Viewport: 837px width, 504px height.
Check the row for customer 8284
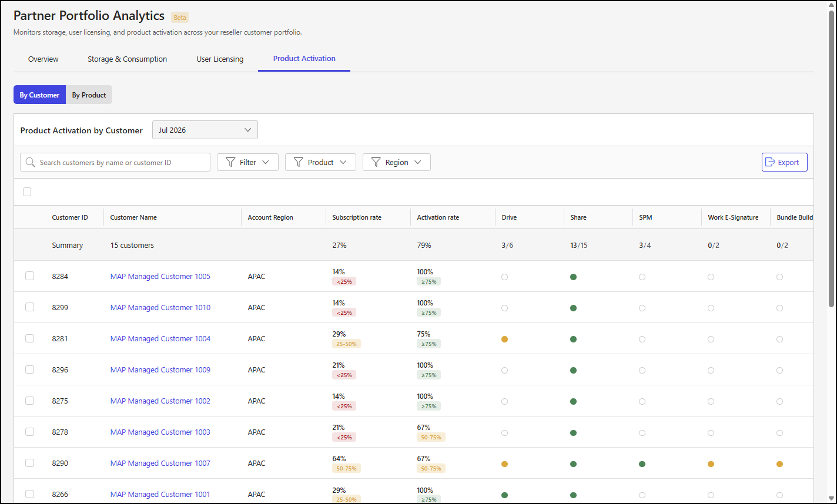pos(29,276)
